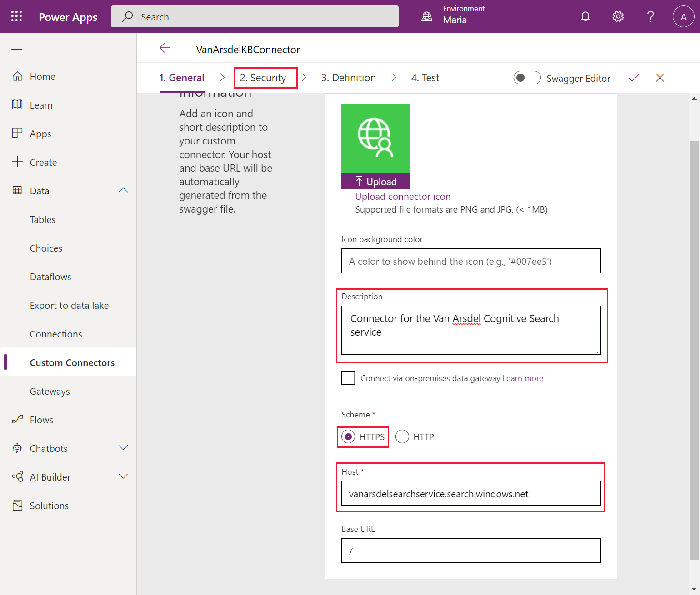Image resolution: width=700 pixels, height=595 pixels.
Task: Click the Solutions icon in sidebar
Action: (17, 505)
